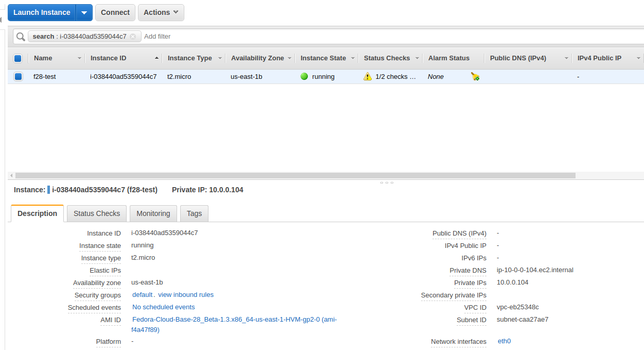Click the search magnifier icon in filter bar
This screenshot has height=350, width=644.
20,37
